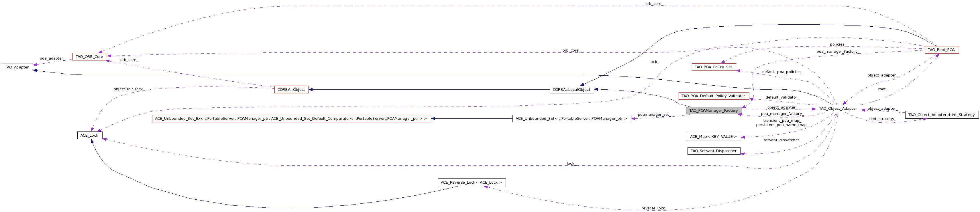This screenshot has width=980, height=212.
Task: Open the TAO_Adapter class node
Action: [x=17, y=67]
